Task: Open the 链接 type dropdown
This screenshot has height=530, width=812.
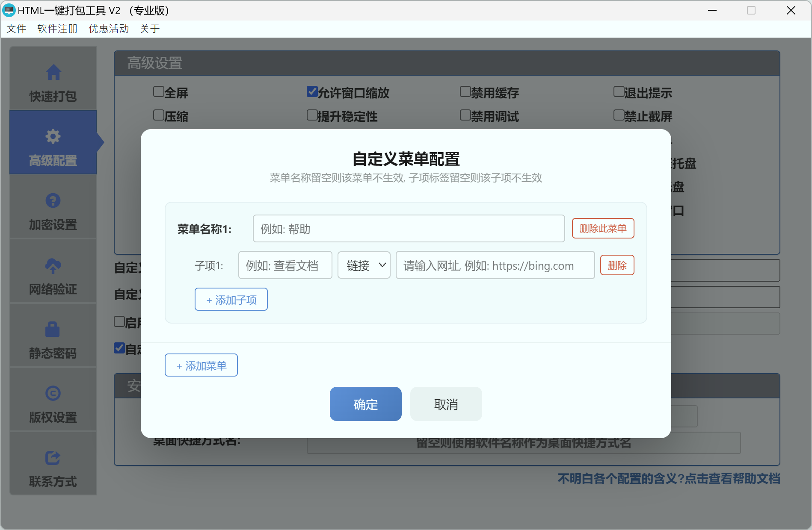Action: 364,265
